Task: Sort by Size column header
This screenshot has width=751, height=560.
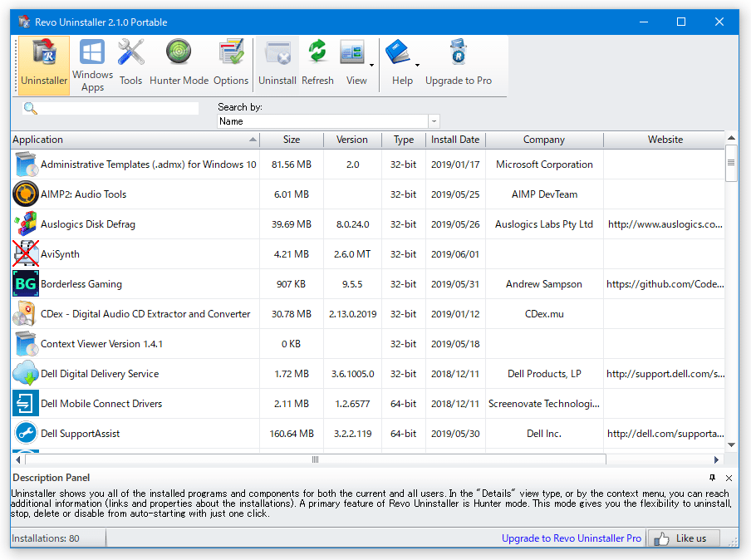Action: point(292,140)
